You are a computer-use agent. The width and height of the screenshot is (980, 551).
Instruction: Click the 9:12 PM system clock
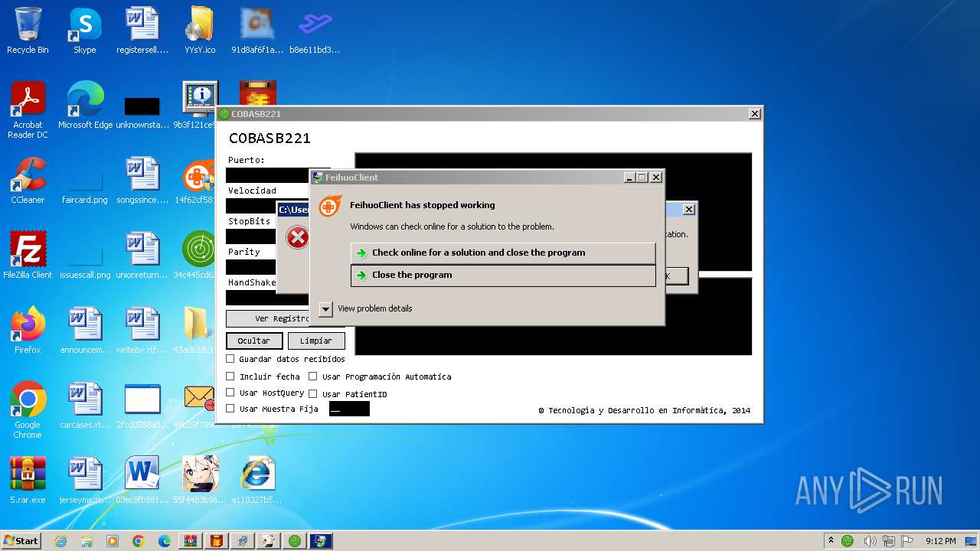[940, 541]
